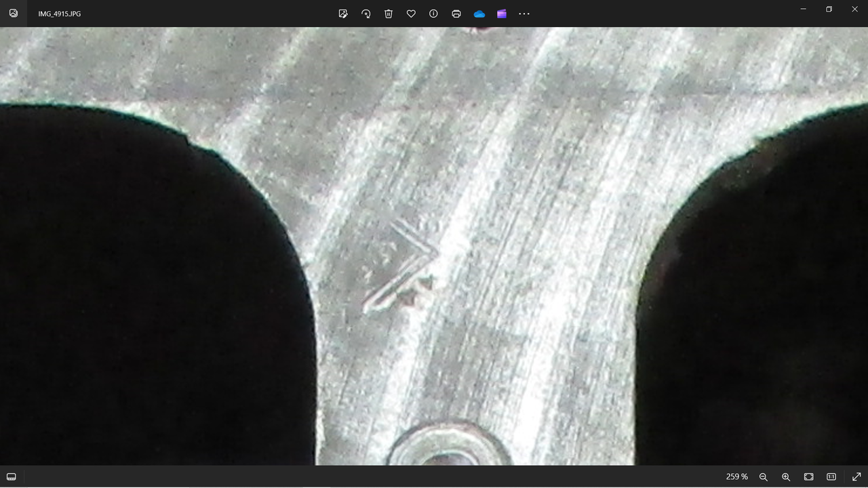868x488 pixels.
Task: Restore down the Photos window
Action: [829, 9]
